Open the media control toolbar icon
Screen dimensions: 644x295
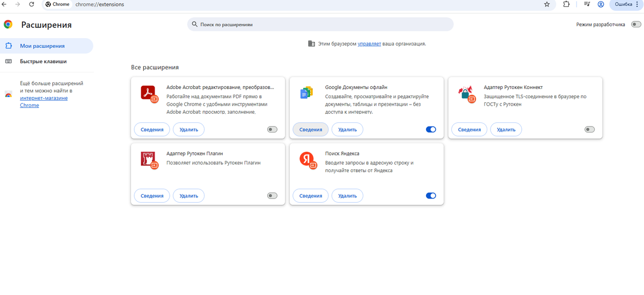click(587, 4)
